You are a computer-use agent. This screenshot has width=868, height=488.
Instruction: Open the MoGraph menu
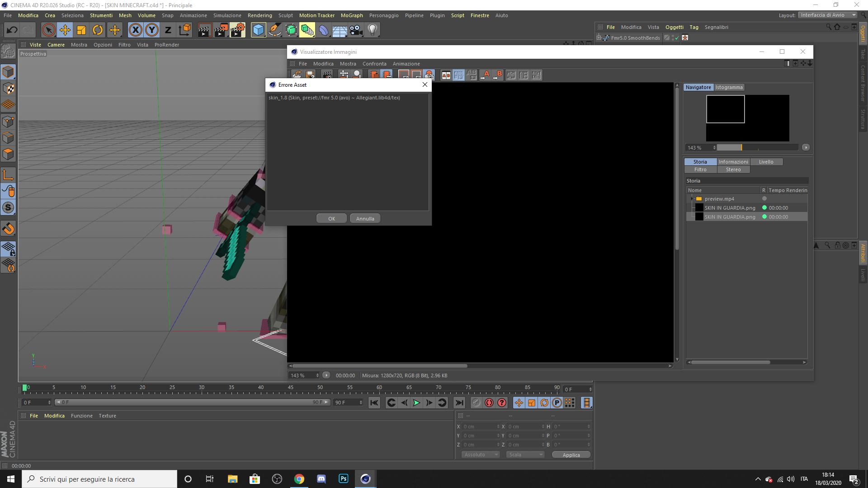(352, 15)
